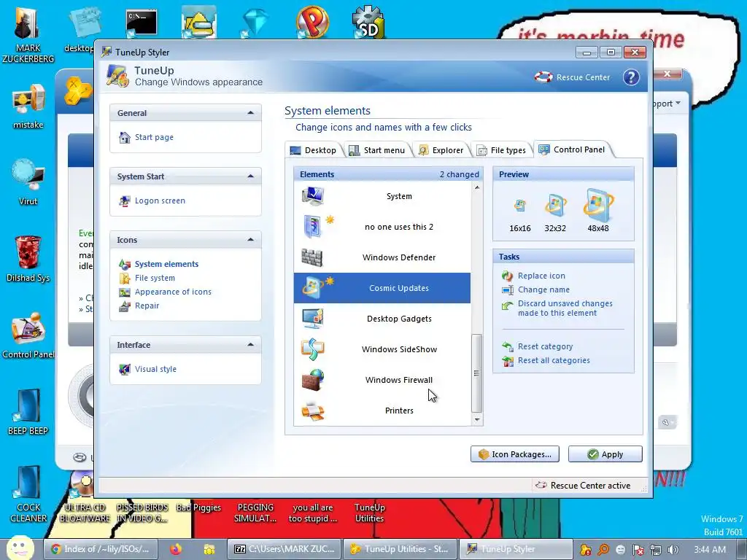This screenshot has height=560, width=747.
Task: Select the command prompt desktop shortcut
Action: (x=142, y=24)
